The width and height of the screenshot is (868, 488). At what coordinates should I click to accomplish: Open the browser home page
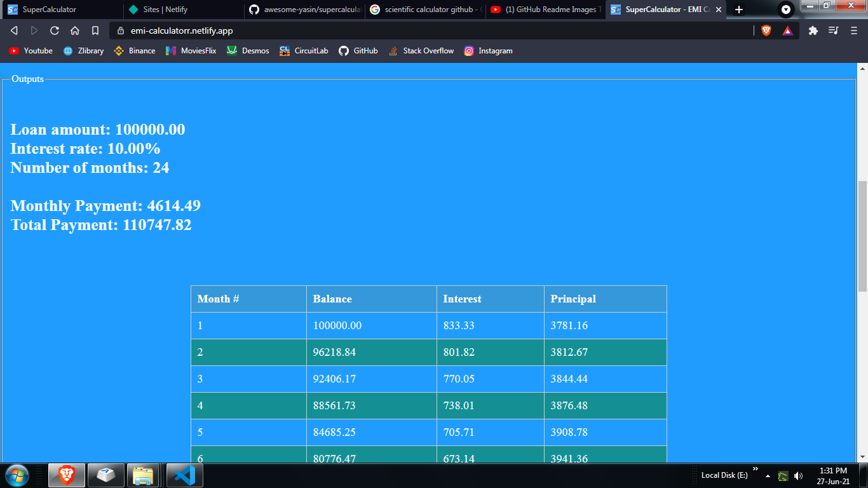75,30
